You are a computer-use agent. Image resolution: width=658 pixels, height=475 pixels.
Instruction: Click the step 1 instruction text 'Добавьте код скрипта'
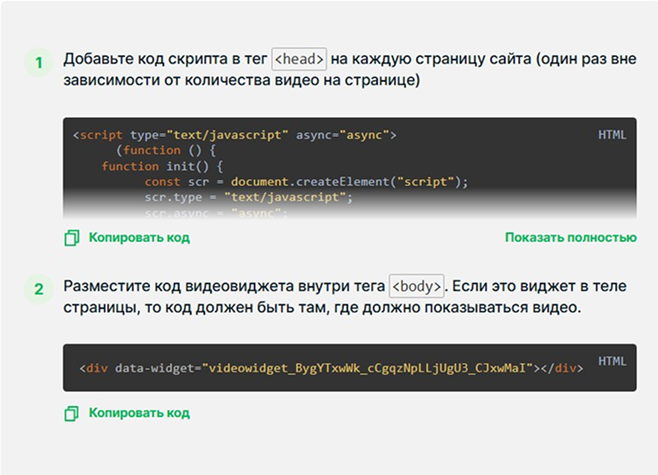click(160, 59)
